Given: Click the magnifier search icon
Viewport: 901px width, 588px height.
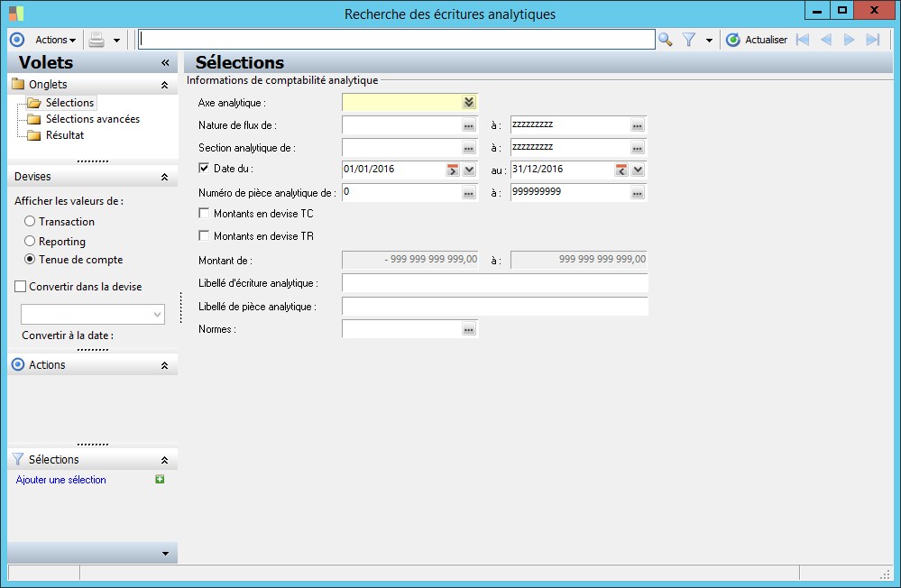Looking at the screenshot, I should point(666,40).
